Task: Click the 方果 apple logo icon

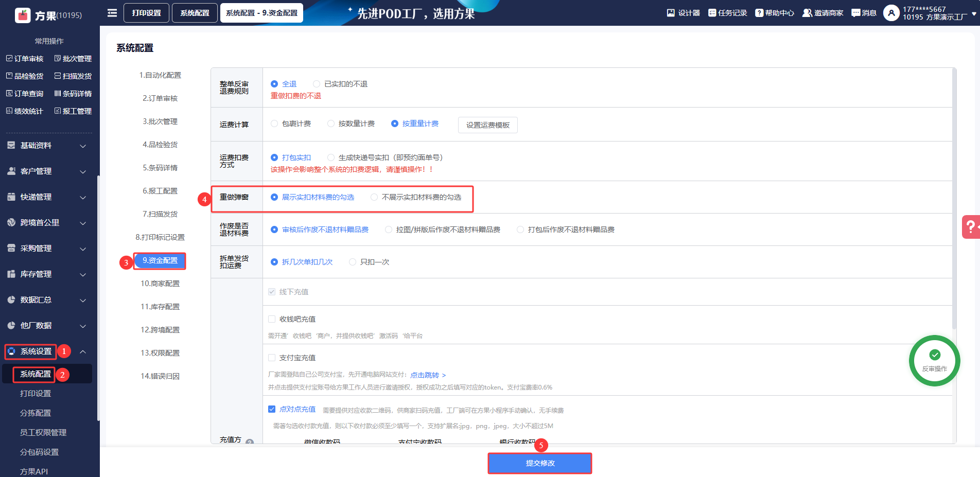Action: [23, 15]
